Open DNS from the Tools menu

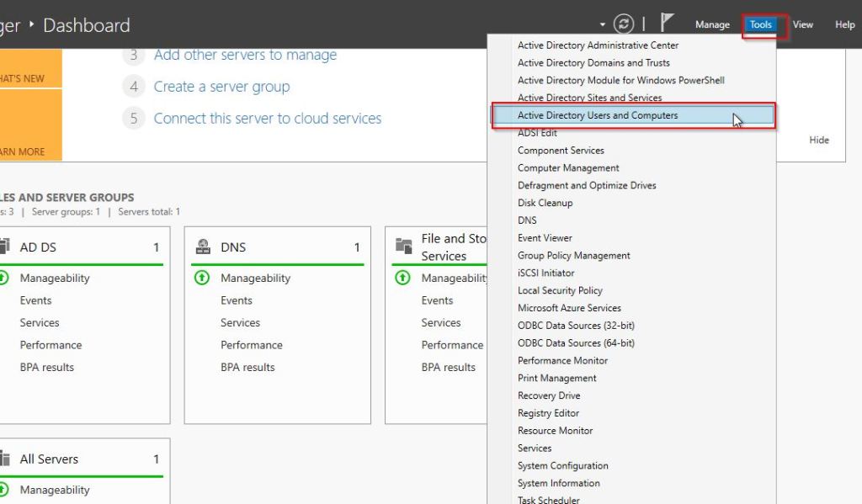pyautogui.click(x=527, y=220)
